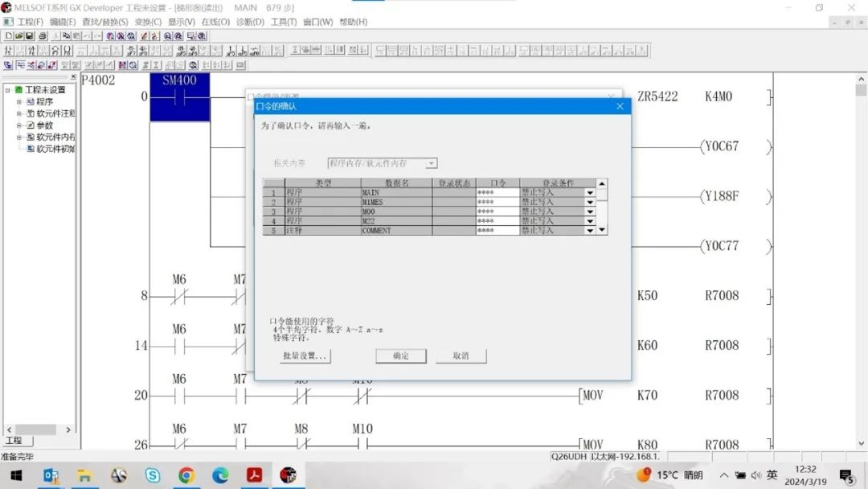The height and width of the screenshot is (489, 868).
Task: Click the 确定 button
Action: 401,356
